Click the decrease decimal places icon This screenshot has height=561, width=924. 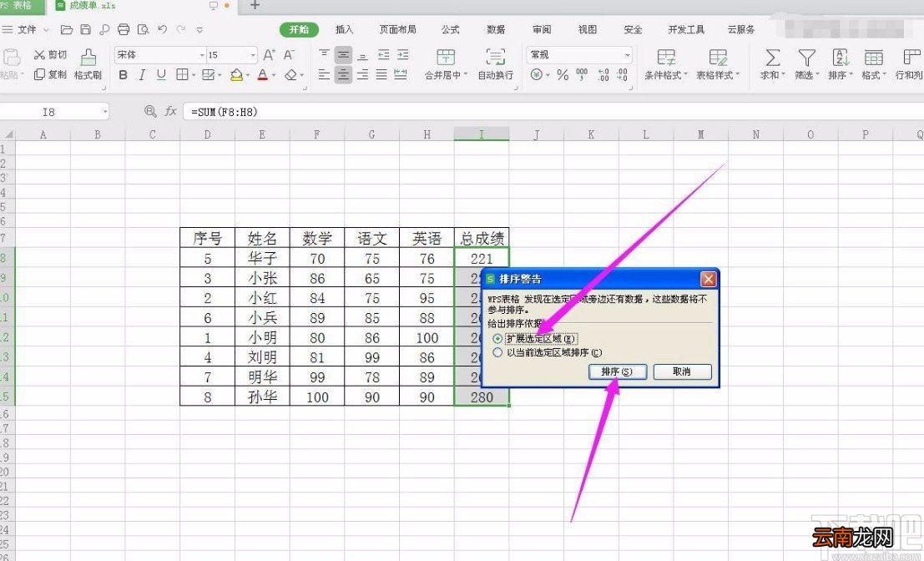[x=623, y=75]
